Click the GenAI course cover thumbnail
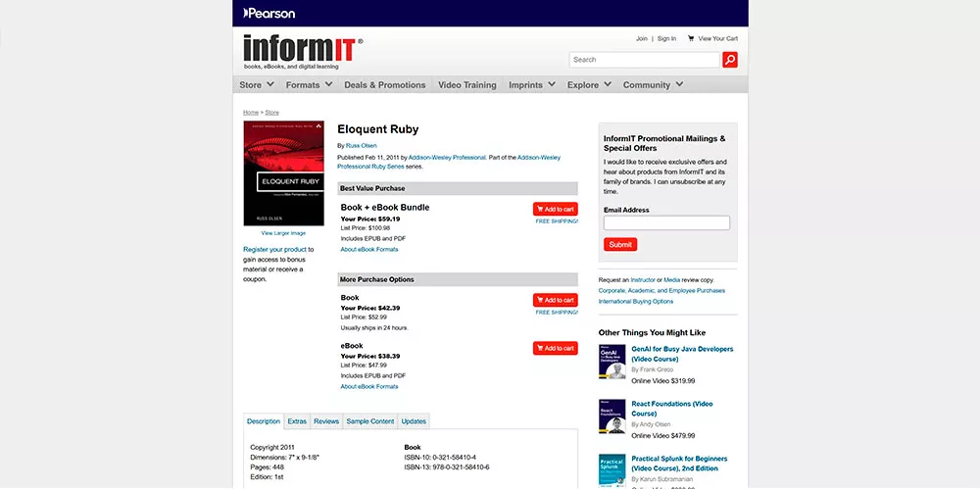Viewport: 980px width, 489px height. pyautogui.click(x=612, y=362)
